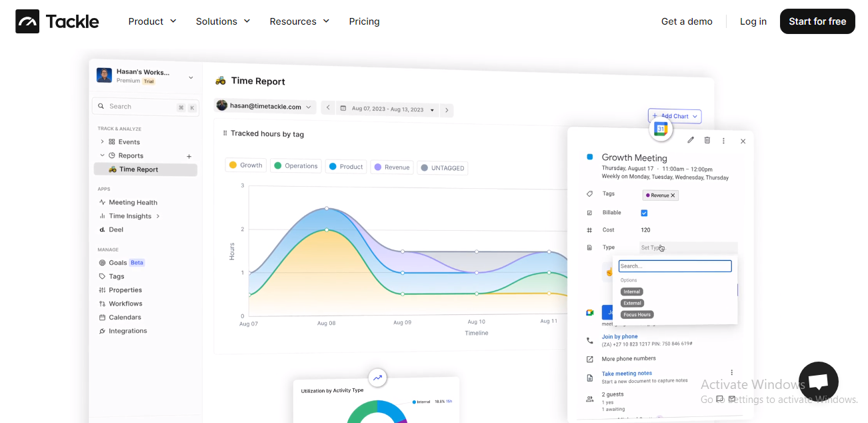The height and width of the screenshot is (423, 868).
Task: Open the Integrations plug icon
Action: (x=102, y=331)
